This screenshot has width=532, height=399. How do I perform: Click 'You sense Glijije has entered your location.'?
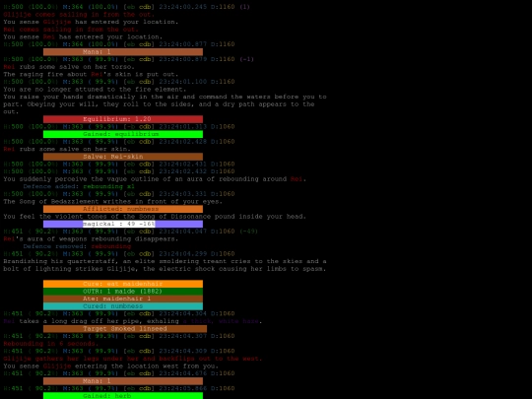pyautogui.click(x=91, y=22)
